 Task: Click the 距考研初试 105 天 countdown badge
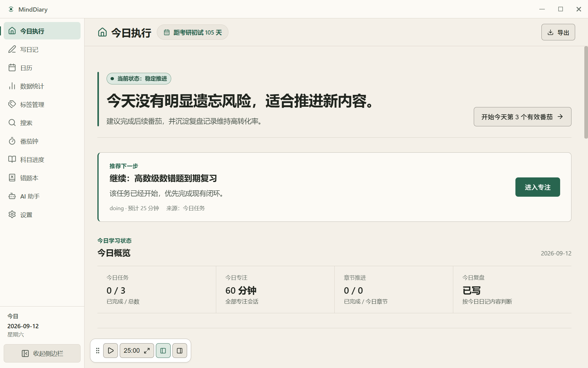(193, 32)
